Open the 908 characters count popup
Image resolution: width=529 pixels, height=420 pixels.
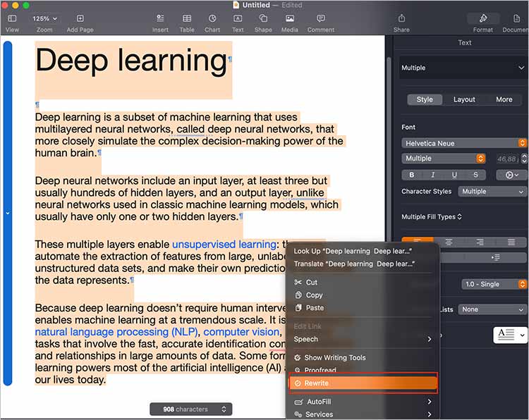coord(191,409)
